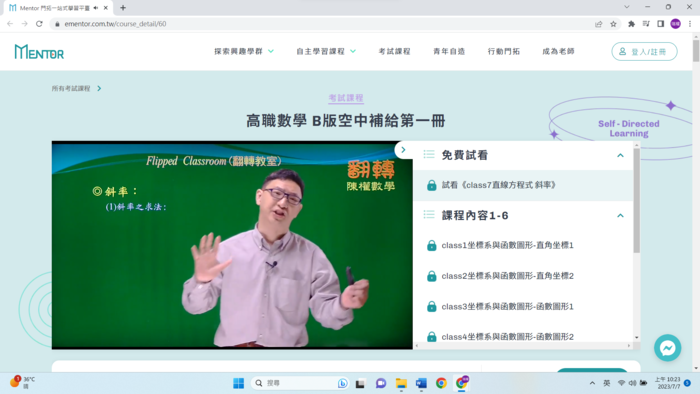
Task: Click the 所有考試課程 breadcrumb link
Action: tap(71, 88)
